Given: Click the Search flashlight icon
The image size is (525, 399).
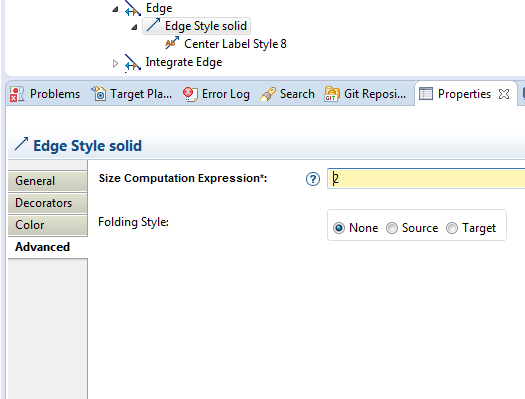Looking at the screenshot, I should point(268,94).
